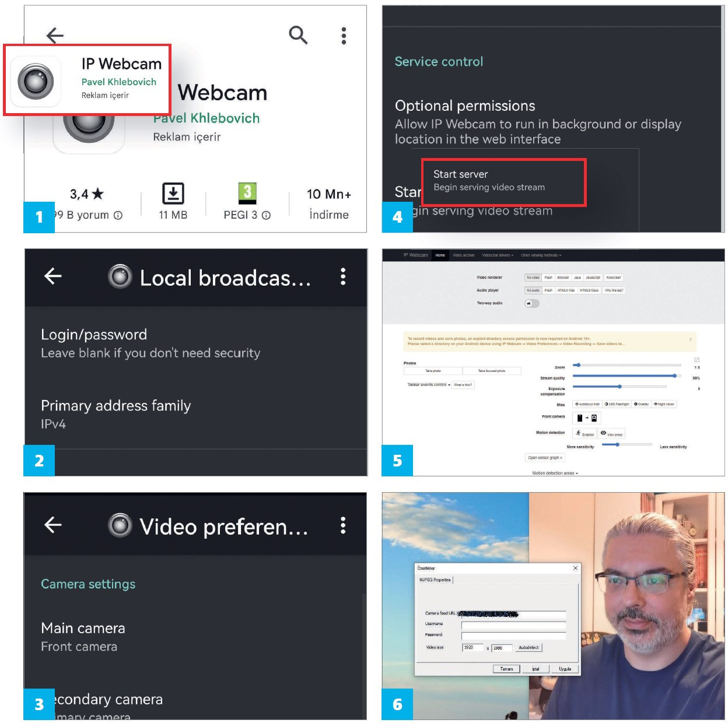Confirm the dialog with Tamam
728x723 pixels.
pyautogui.click(x=506, y=669)
